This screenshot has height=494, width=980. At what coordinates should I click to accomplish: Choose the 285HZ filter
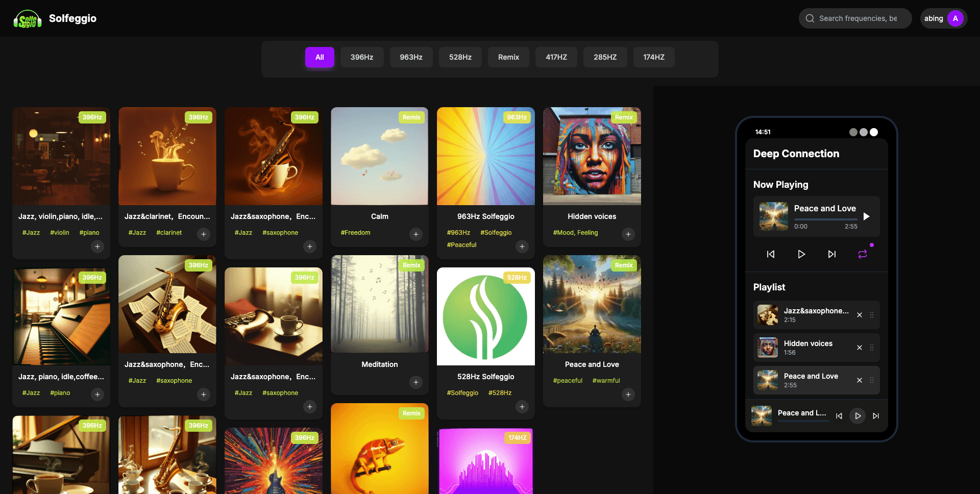605,57
